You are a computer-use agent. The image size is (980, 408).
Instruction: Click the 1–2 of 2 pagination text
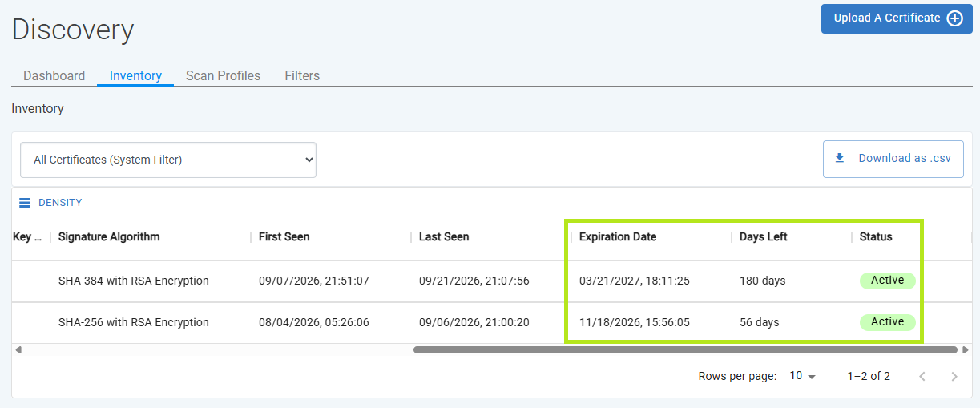[869, 376]
